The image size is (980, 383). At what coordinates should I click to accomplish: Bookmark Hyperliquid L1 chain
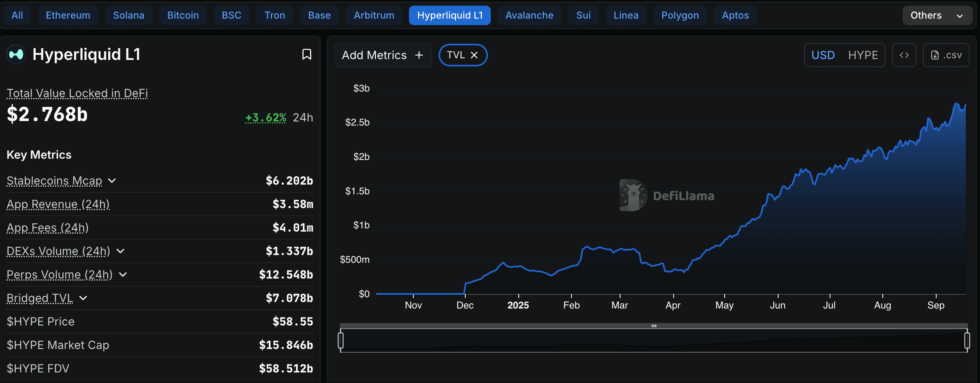tap(307, 54)
